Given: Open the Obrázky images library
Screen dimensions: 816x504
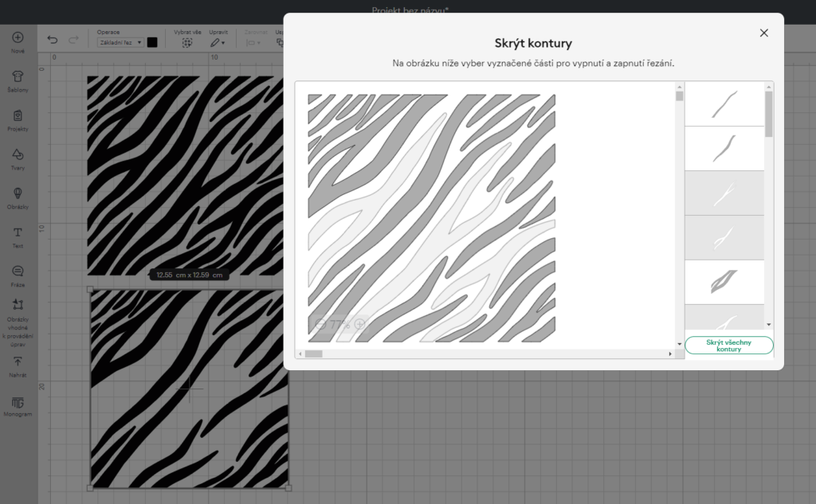Looking at the screenshot, I should pyautogui.click(x=18, y=194).
